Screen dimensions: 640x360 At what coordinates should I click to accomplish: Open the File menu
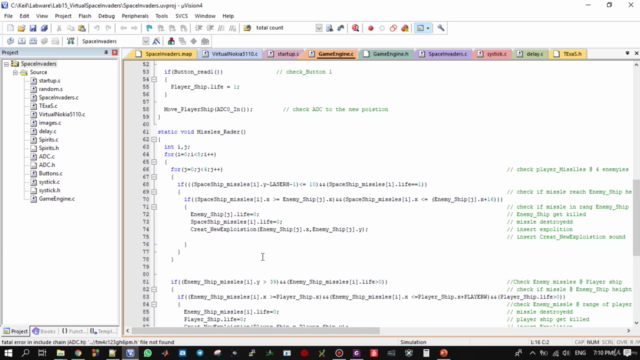tap(8, 16)
